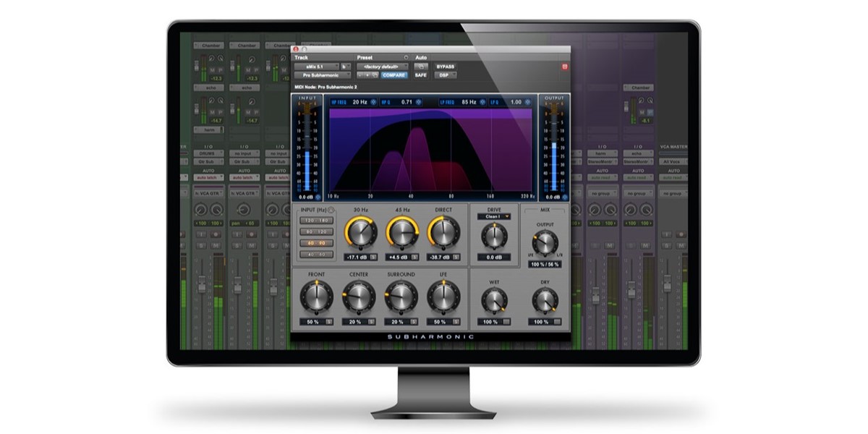Viewport: 868px width, 434px height.
Task: Open the plug-in automation enable icon under Auto
Action: (421, 66)
